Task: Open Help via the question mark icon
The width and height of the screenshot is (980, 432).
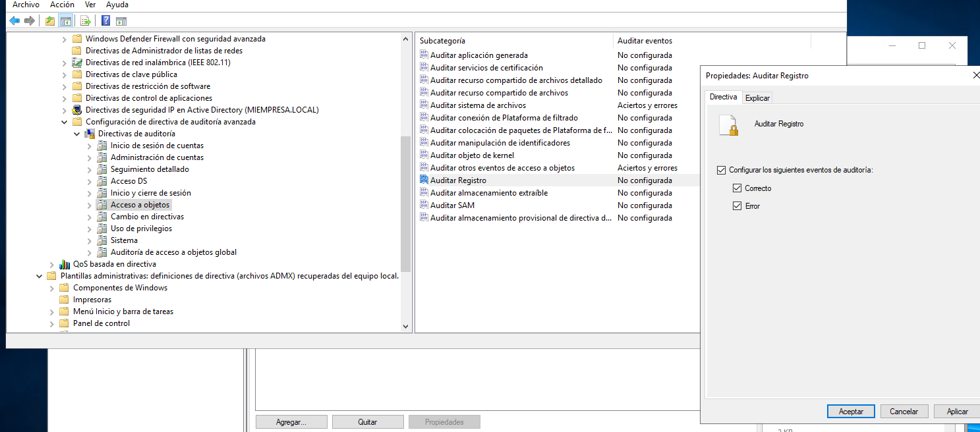Action: coord(105,20)
